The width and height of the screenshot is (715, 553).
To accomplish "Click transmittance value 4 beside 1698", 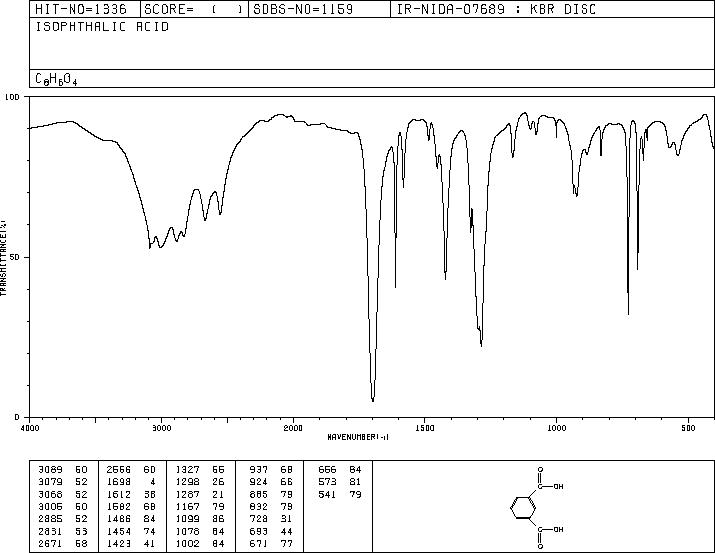I will (153, 482).
